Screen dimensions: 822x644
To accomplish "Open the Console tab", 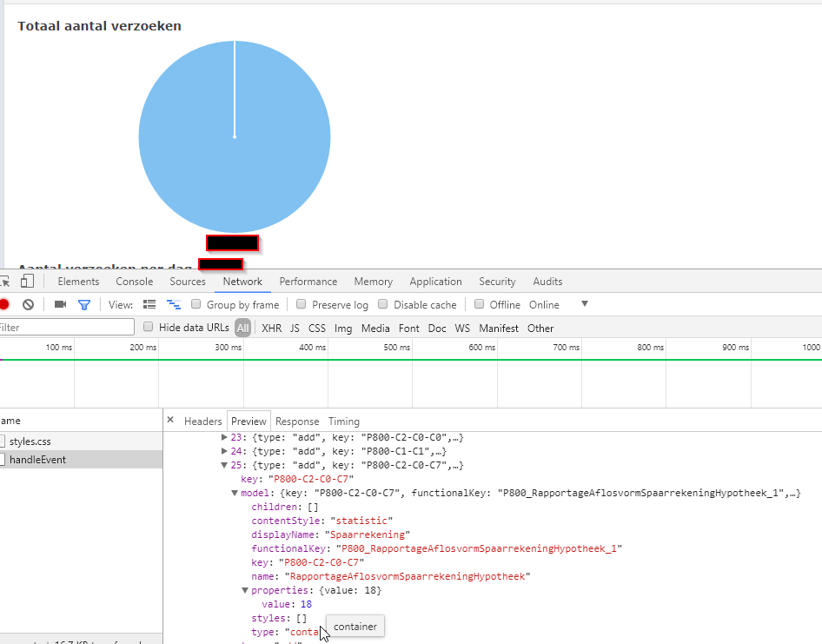I will pyautogui.click(x=134, y=281).
